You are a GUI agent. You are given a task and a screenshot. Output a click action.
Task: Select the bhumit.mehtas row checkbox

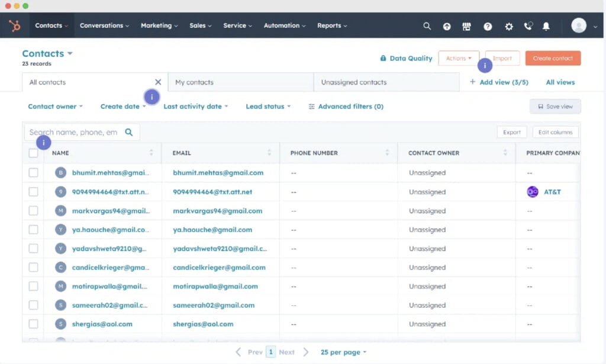[x=33, y=172]
